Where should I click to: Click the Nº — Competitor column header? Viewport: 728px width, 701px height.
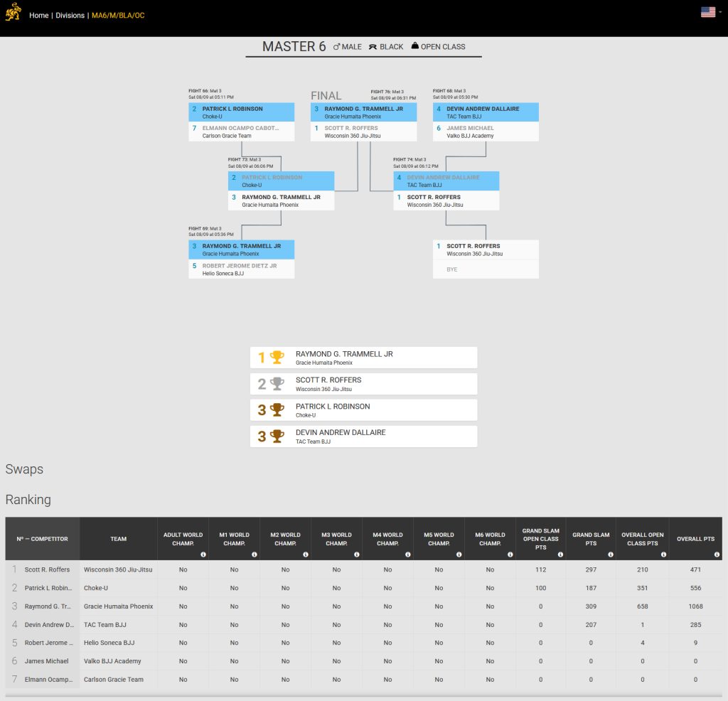tap(42, 538)
